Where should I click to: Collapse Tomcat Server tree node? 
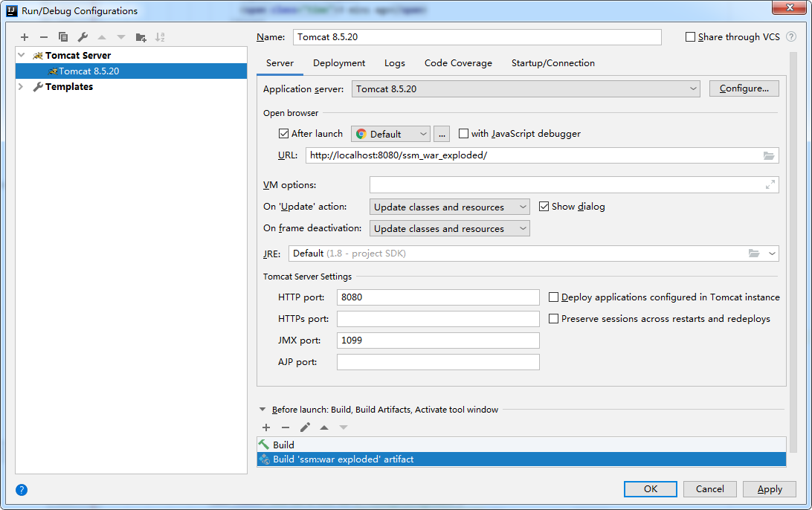pos(22,55)
